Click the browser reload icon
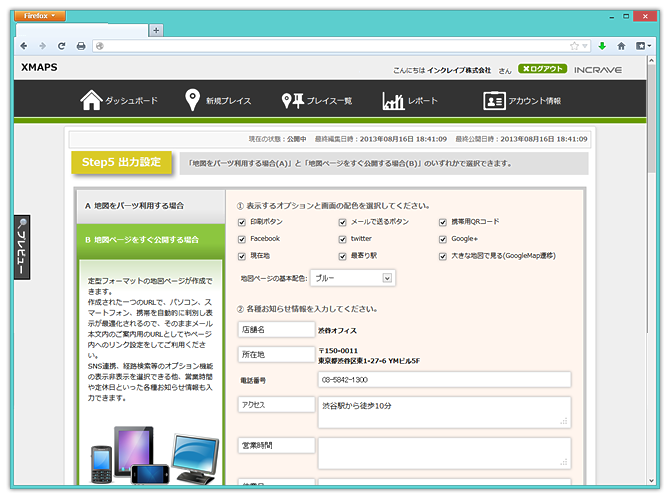This screenshot has height=499, width=670. click(62, 46)
